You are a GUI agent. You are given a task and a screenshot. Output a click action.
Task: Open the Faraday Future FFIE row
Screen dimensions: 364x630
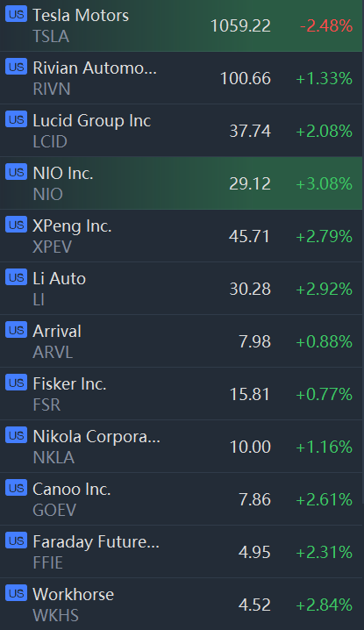tap(182, 552)
